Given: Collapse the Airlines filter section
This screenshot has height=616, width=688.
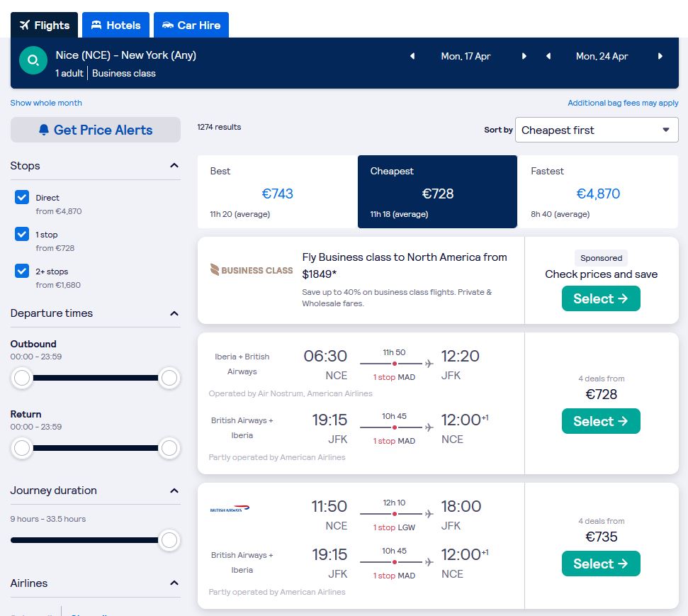Looking at the screenshot, I should tap(174, 583).
